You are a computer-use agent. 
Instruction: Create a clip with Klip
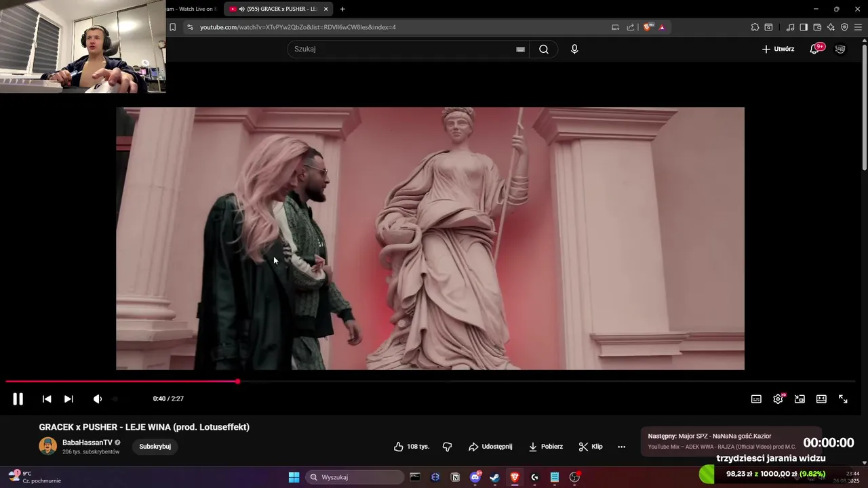591,447
